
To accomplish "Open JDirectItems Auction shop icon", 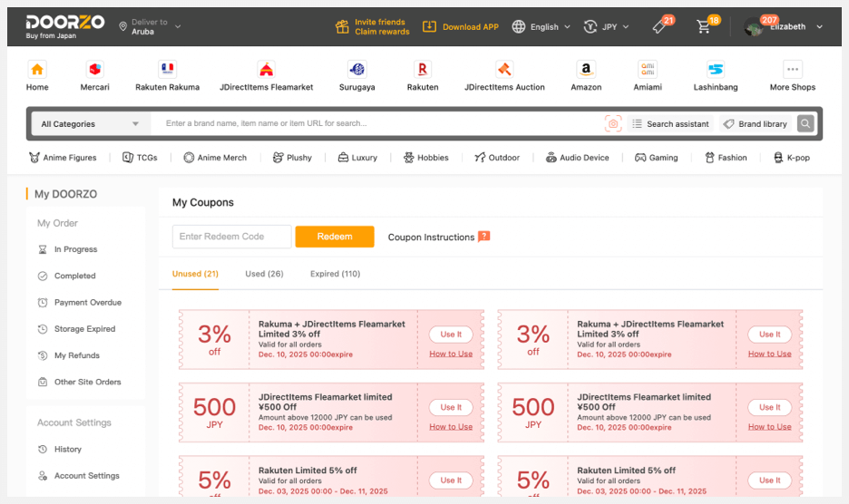I will click(x=504, y=69).
